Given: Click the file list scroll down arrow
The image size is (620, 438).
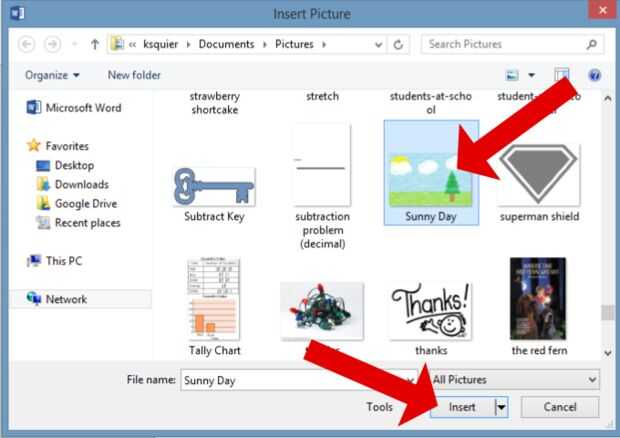Looking at the screenshot, I should 608,353.
